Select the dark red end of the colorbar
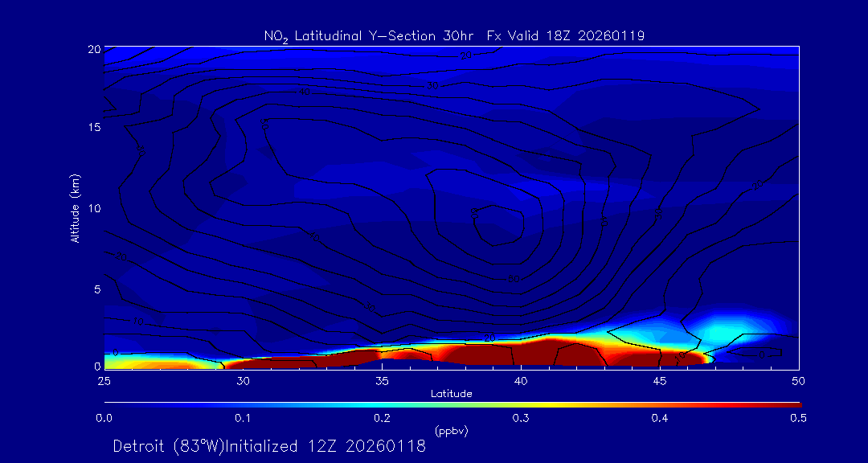Screen dimensions: 868x463 (x=784, y=404)
